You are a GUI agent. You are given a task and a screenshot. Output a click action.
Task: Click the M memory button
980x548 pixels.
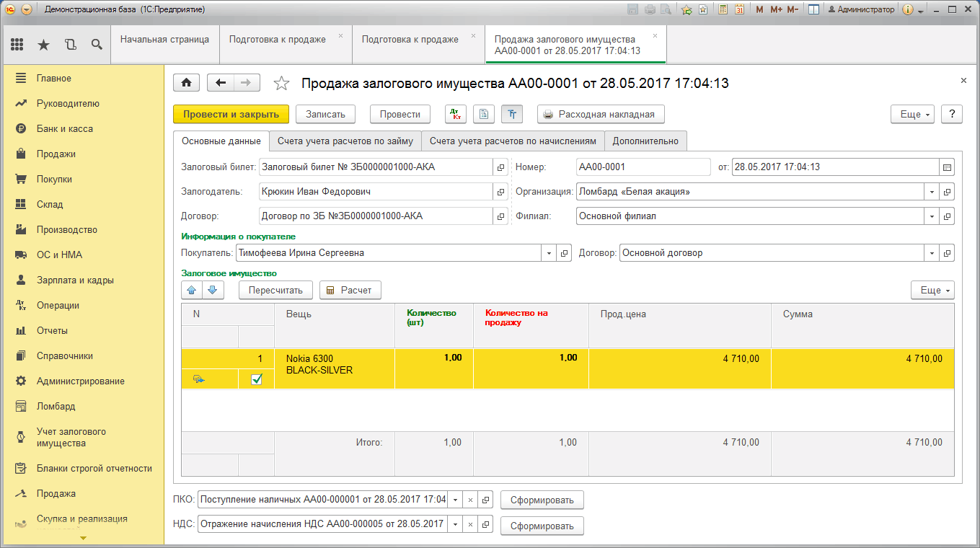click(759, 9)
